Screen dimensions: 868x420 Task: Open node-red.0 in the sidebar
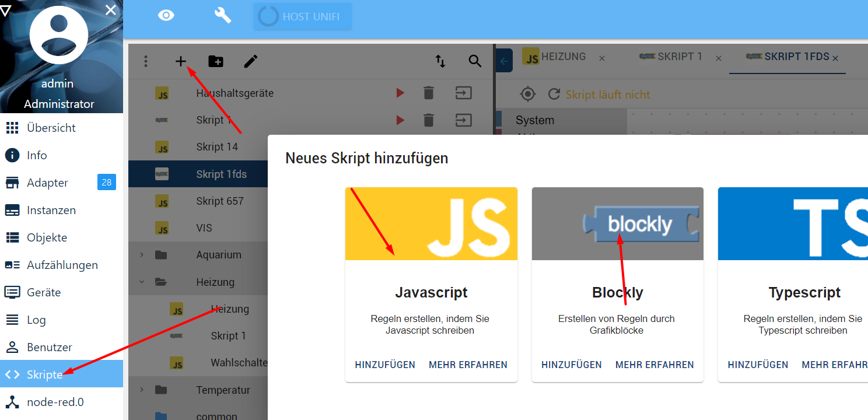point(61,402)
